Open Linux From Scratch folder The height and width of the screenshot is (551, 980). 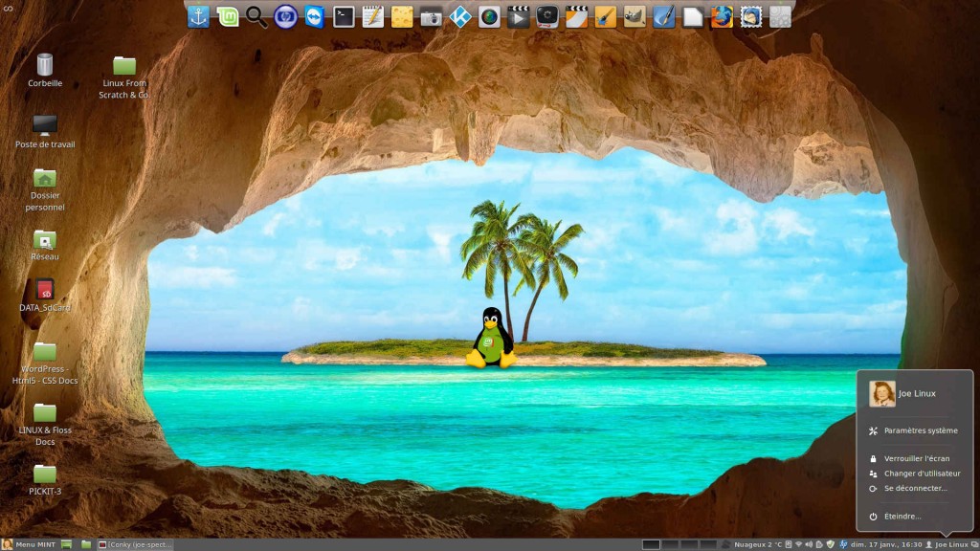tap(124, 65)
